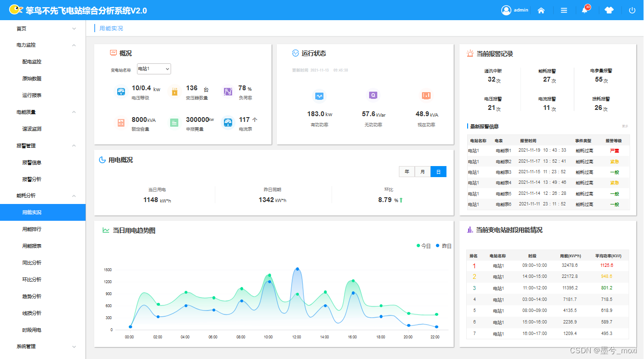Select 年 period button
Screen dimensions: 644x359
point(407,172)
